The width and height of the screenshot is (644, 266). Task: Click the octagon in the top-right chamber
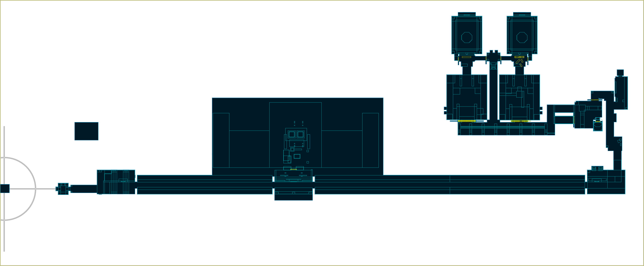[522, 37]
